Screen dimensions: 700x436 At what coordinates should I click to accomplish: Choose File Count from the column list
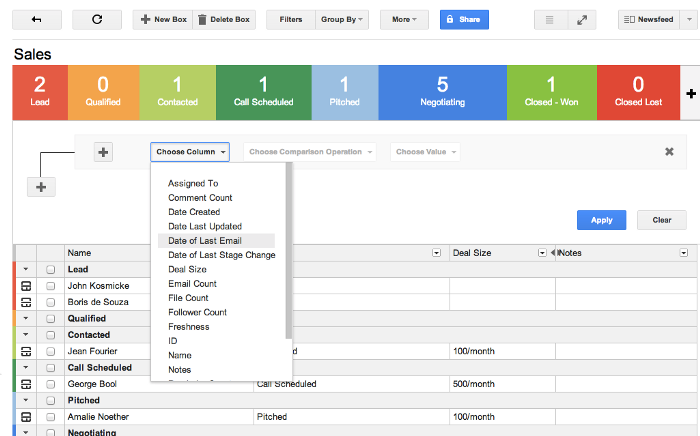pos(188,298)
